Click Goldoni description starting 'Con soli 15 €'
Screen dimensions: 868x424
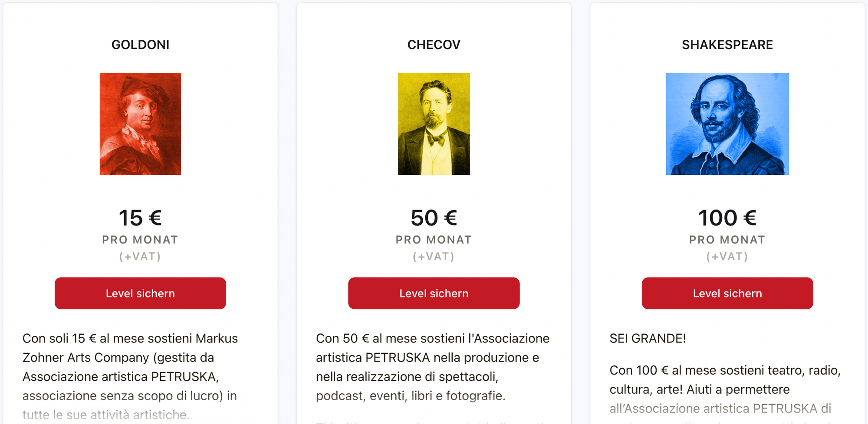click(130, 376)
